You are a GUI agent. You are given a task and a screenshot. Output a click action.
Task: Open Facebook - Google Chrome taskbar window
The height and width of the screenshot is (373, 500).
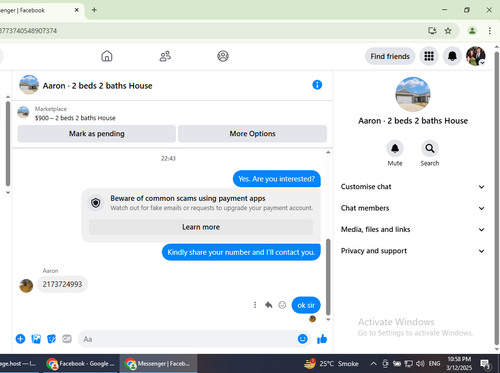pos(81,364)
